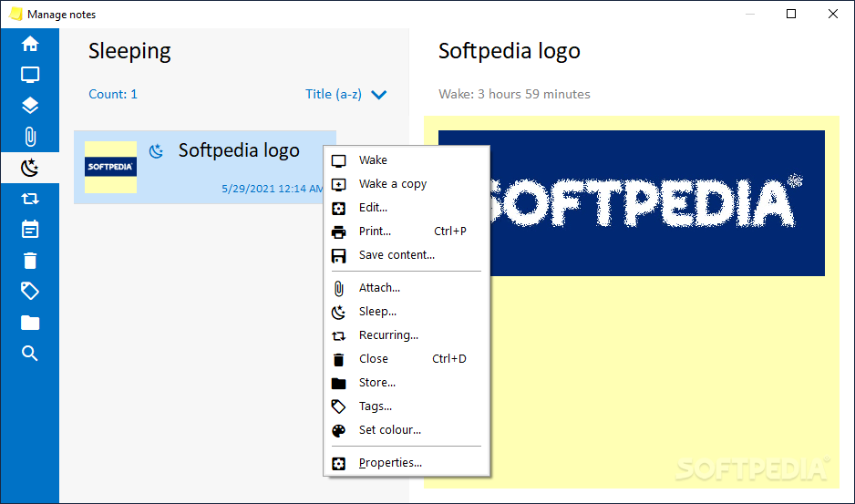This screenshot has width=855, height=504.
Task: Click the moon icon on Softpedia logo note
Action: [x=157, y=151]
